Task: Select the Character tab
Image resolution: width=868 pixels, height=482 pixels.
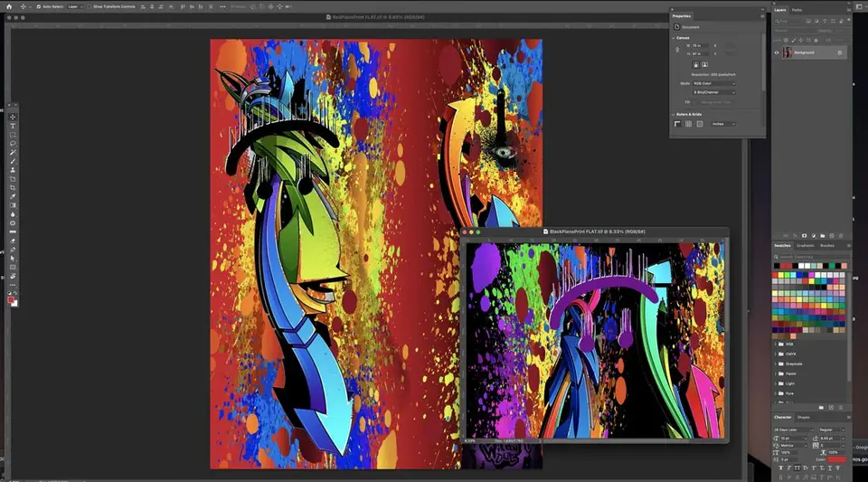Action: tap(783, 417)
